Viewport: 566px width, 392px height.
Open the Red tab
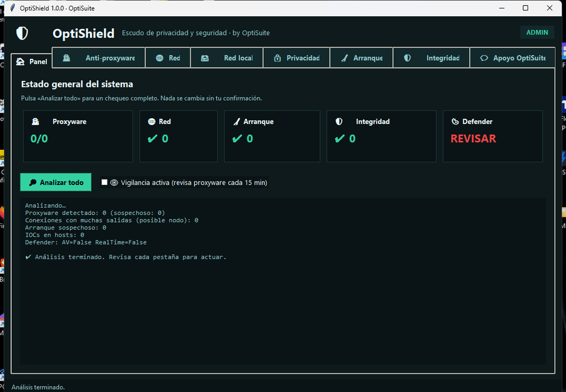click(x=168, y=58)
